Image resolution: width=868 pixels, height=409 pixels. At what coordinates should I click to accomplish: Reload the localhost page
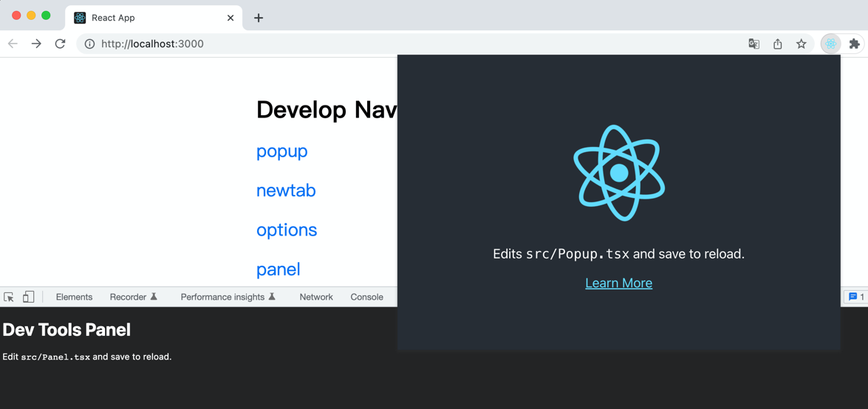click(x=61, y=44)
